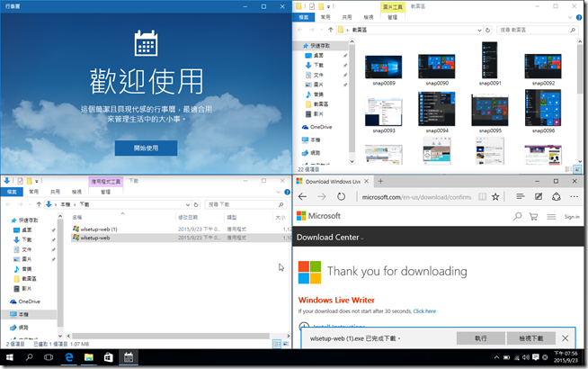
Task: Expand ribbon chevron in 截圖區 window
Action: [x=570, y=18]
